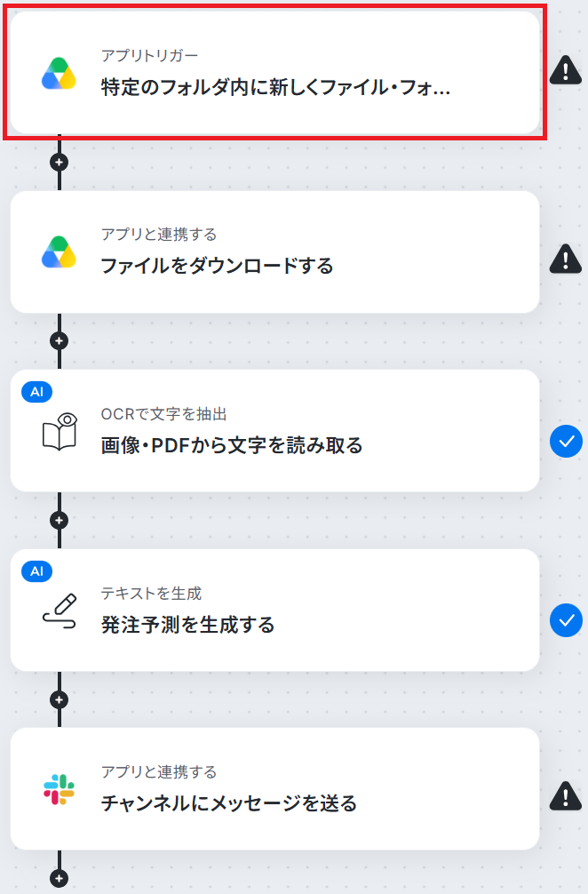Click the Slack logo icon

point(59,789)
